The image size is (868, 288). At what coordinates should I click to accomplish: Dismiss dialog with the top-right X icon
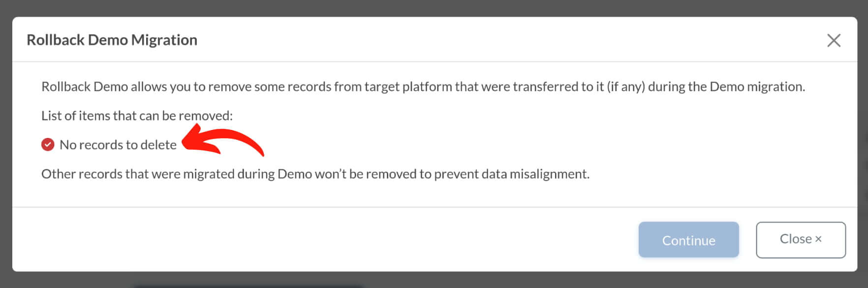(x=834, y=40)
